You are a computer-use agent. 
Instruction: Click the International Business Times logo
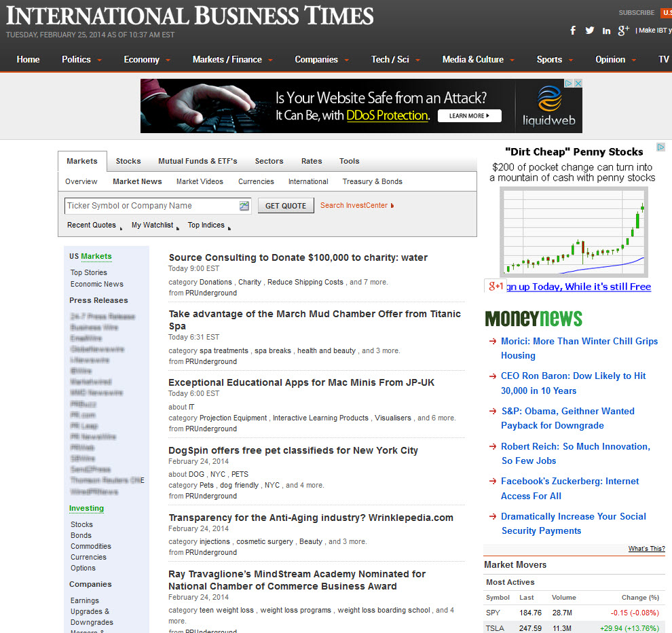190,16
